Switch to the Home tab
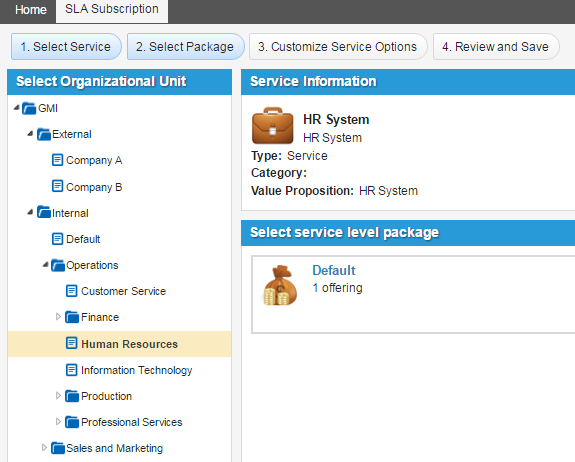Screen dimensions: 575x462 [x=31, y=10]
